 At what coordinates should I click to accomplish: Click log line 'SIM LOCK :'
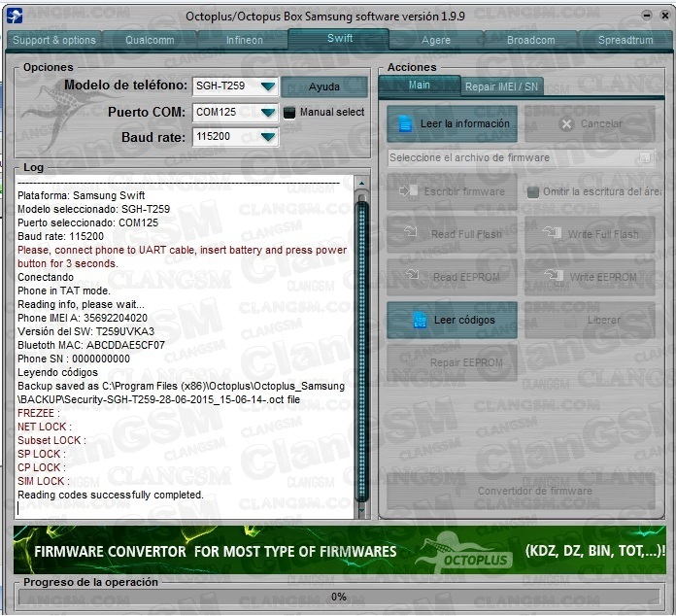[x=44, y=481]
